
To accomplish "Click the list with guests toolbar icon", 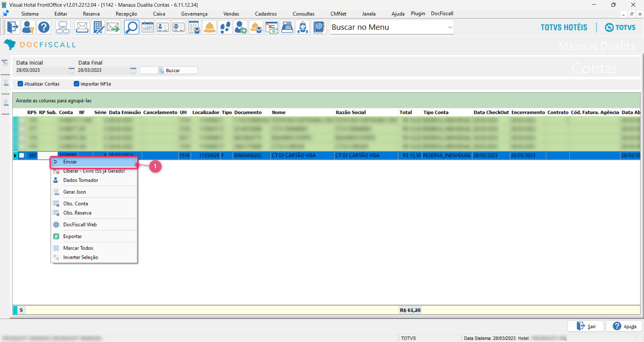I will [194, 27].
